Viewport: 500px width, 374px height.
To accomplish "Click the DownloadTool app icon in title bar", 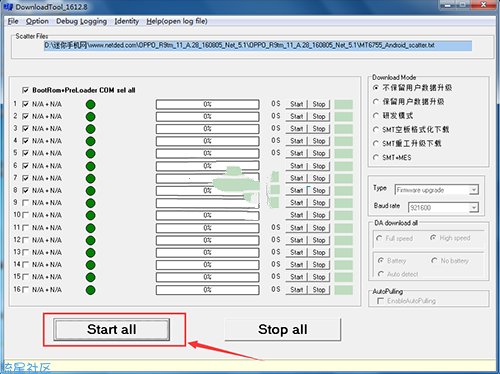I will [x=7, y=7].
